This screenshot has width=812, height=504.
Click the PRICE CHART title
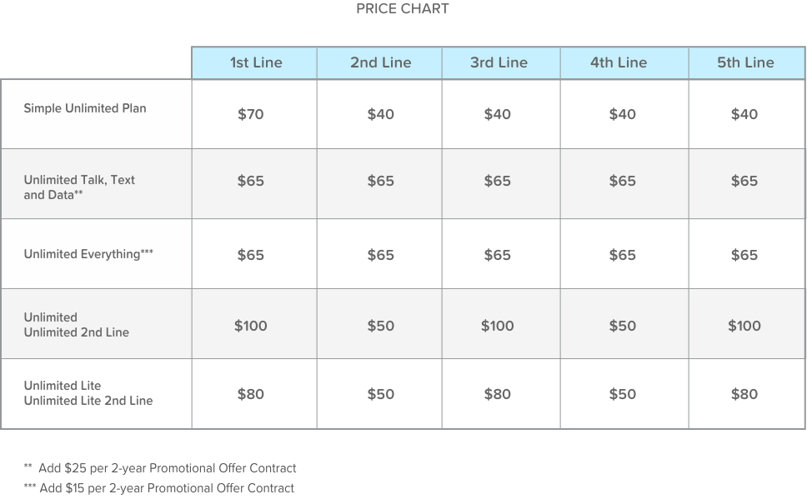pyautogui.click(x=402, y=9)
